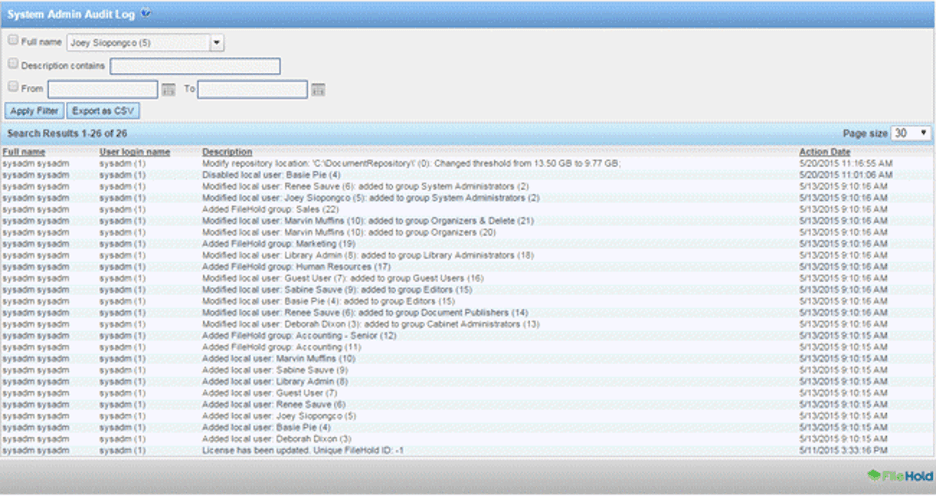Open the To date calendar picker

click(x=317, y=90)
